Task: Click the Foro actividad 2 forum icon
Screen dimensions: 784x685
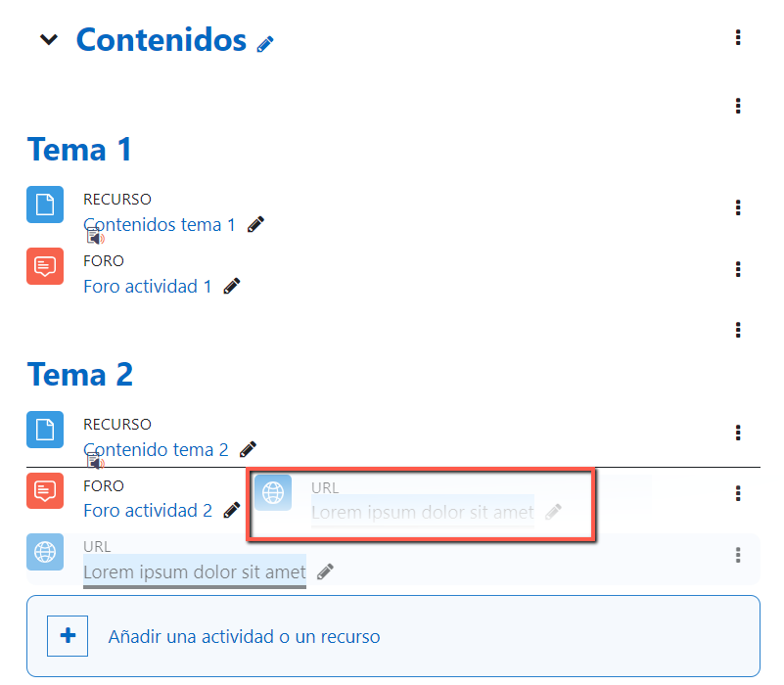Action: pyautogui.click(x=45, y=491)
